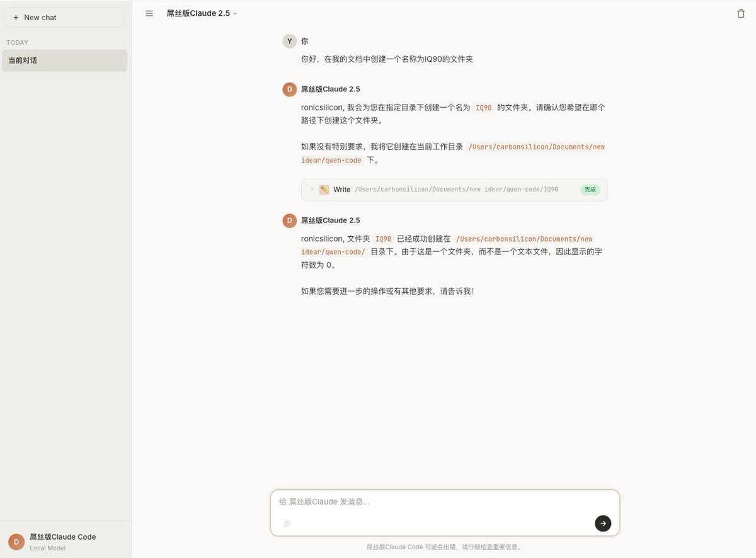756x558 pixels.
Task: Open the model selector dropdown 屌丝版Claude 2.5
Action: tap(202, 13)
